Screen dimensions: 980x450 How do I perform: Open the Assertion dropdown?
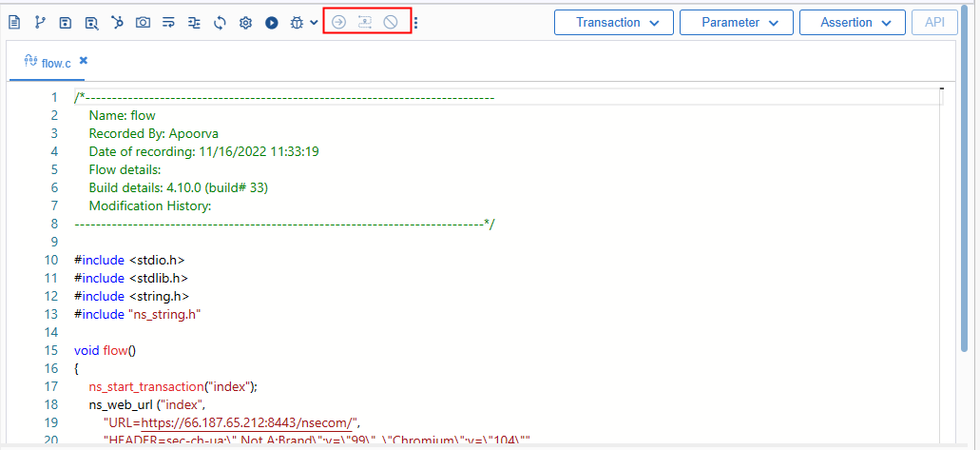point(853,23)
